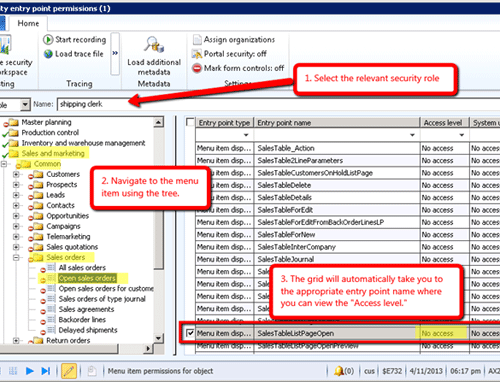Switch to the Home ribbon tab

tap(28, 23)
